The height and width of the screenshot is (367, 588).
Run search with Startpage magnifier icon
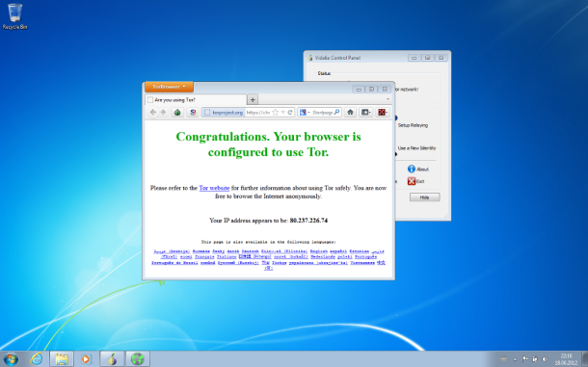point(336,112)
